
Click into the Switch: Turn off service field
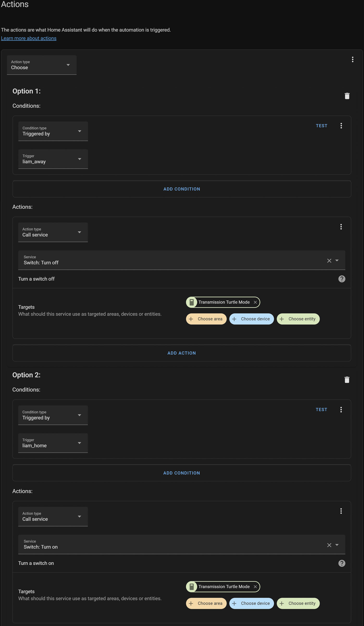click(x=182, y=260)
